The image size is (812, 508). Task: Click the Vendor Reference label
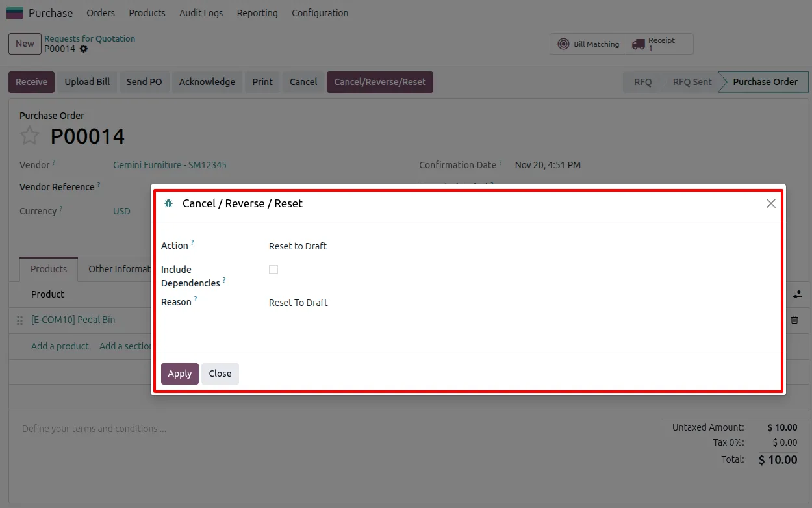(x=57, y=187)
